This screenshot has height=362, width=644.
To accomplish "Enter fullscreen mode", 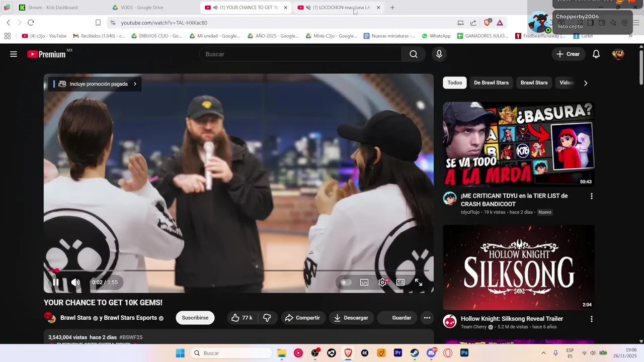I will coord(419,283).
